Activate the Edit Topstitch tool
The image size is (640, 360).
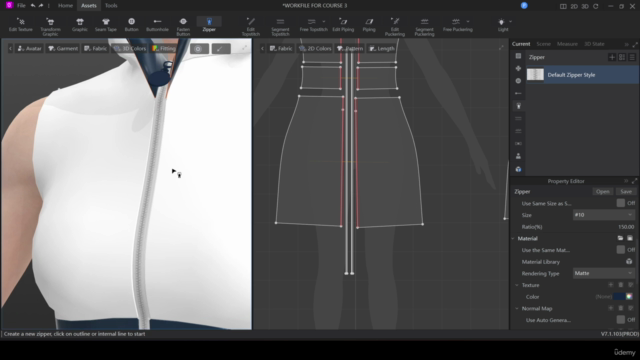tap(251, 27)
